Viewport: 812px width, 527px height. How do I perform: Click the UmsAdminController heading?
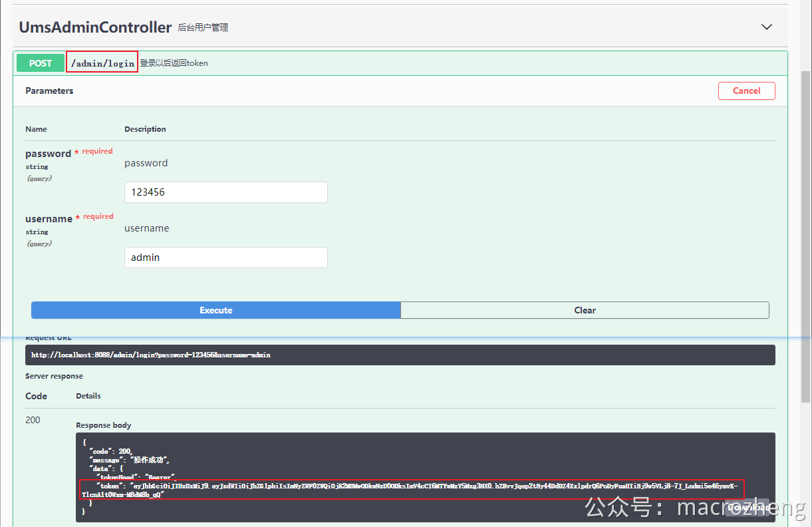pos(95,27)
